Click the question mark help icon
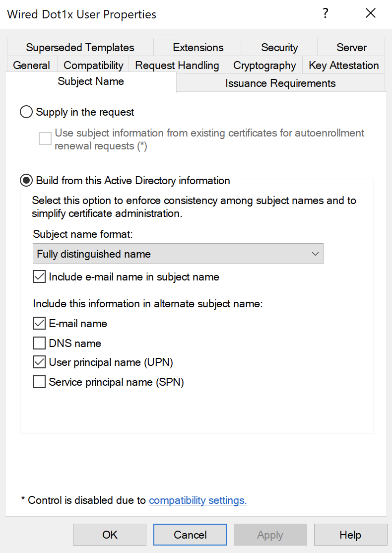This screenshot has width=392, height=553. (326, 13)
